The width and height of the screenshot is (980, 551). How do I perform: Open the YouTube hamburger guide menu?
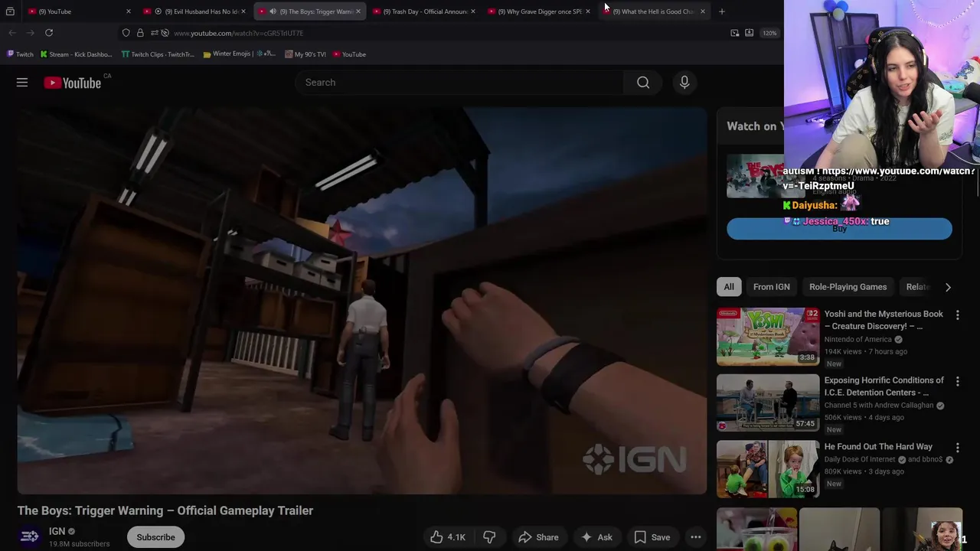click(x=22, y=83)
